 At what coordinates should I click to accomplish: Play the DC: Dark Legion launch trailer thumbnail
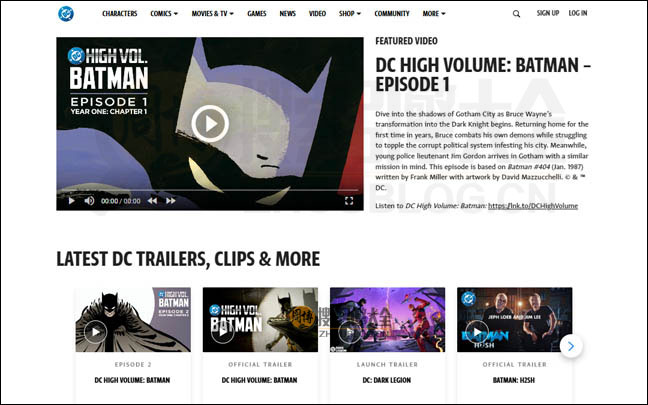tap(350, 332)
